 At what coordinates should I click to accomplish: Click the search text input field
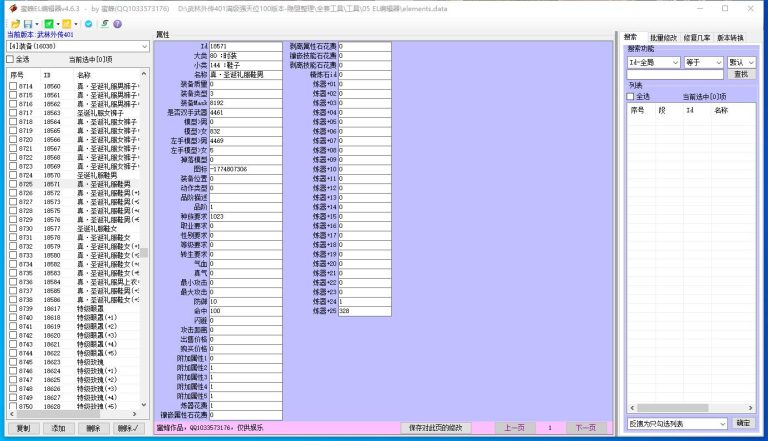(x=675, y=74)
